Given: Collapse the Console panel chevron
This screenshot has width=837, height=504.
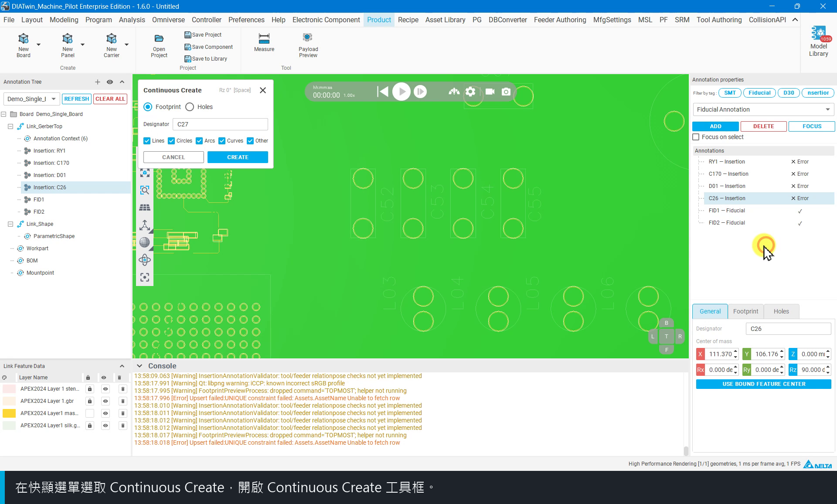Looking at the screenshot, I should [x=139, y=366].
